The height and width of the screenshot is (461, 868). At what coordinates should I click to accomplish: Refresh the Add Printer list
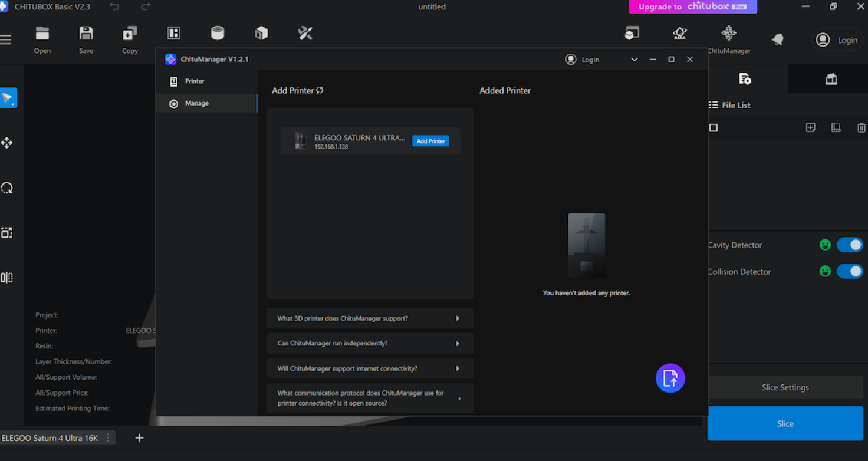click(x=320, y=90)
